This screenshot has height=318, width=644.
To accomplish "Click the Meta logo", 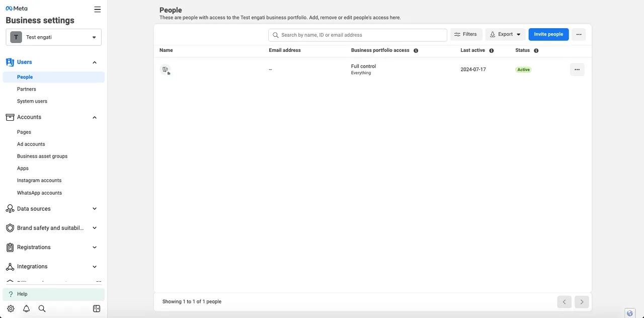I will pyautogui.click(x=16, y=8).
